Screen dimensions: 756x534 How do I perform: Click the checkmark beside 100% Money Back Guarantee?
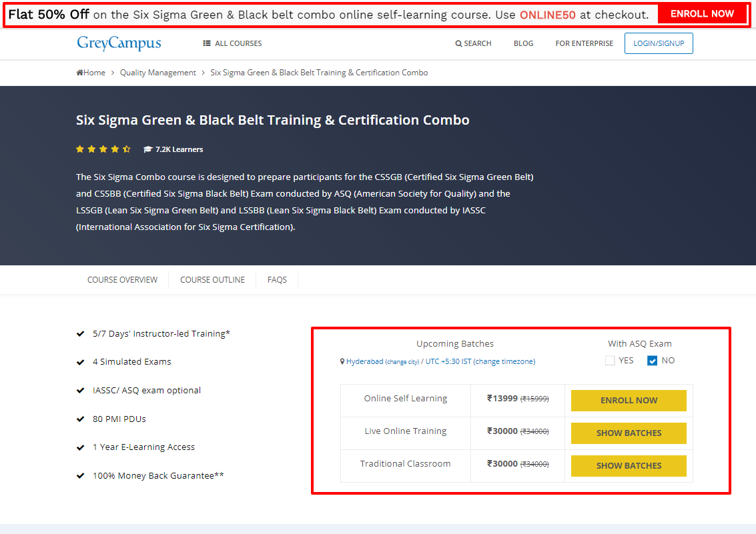click(81, 476)
